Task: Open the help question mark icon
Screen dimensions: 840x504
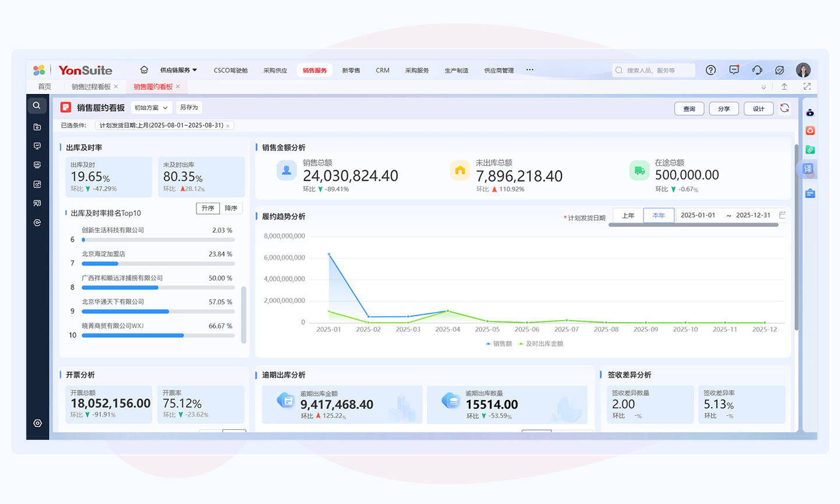Action: coord(710,70)
